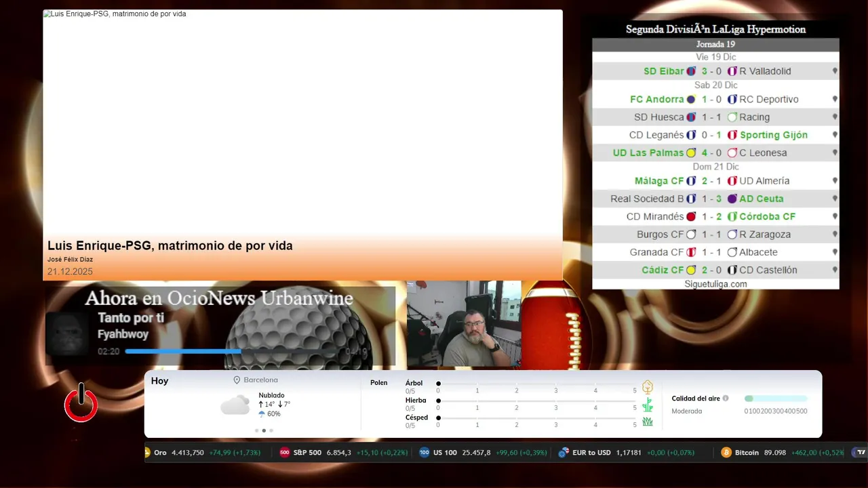
Task: Click the R Valladolid team crest
Action: (x=732, y=71)
